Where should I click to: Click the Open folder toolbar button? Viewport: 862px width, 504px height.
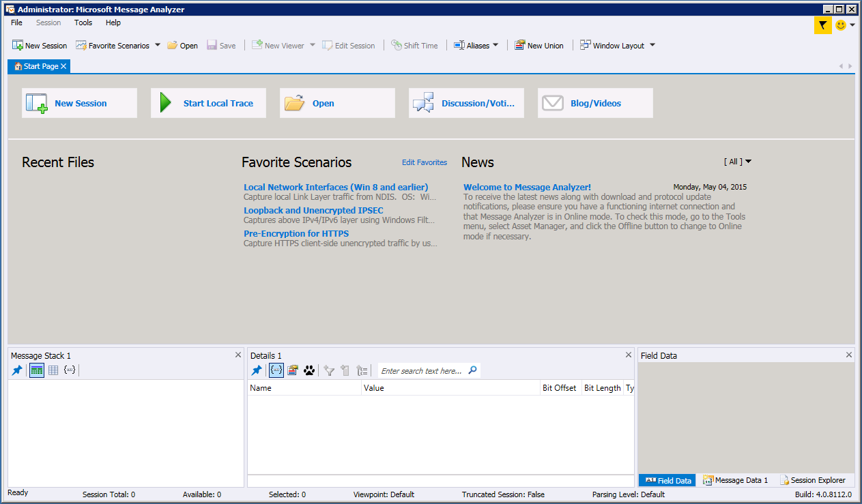tap(182, 46)
